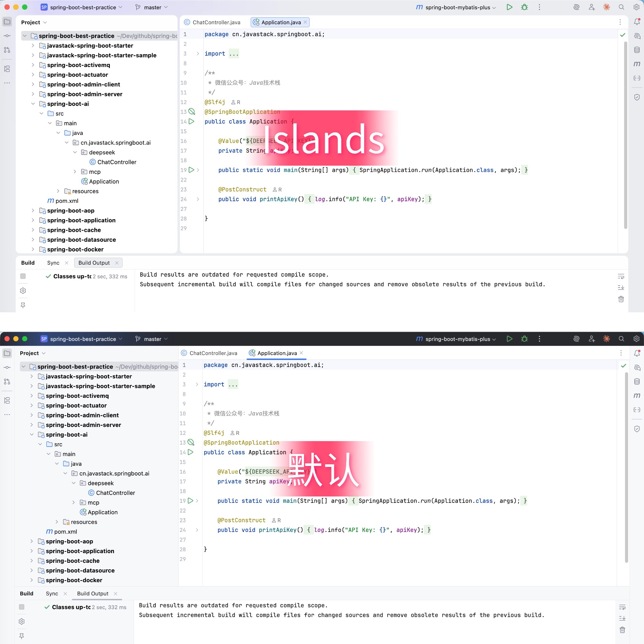The width and height of the screenshot is (644, 644).
Task: Select the Sync tab in the dark-titlebar window's Build panel
Action: (x=52, y=593)
